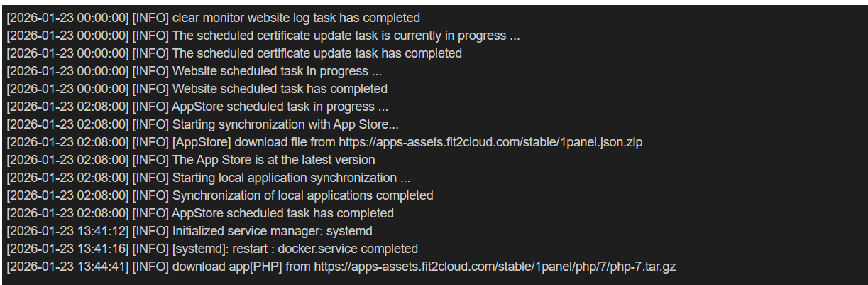Select the certificate update 'in progress' line
The width and height of the screenshot is (868, 285).
pos(346,36)
